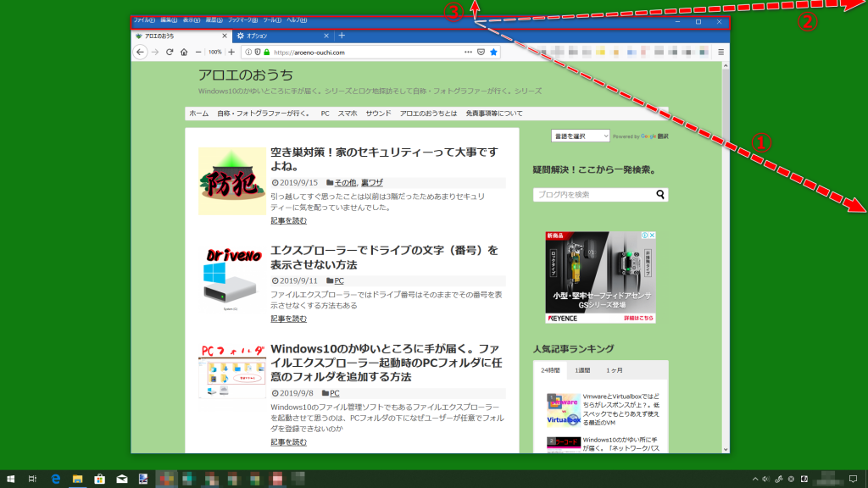Show hidden system tray icons chevron
Viewport: 868px width, 488px height.
point(754,480)
